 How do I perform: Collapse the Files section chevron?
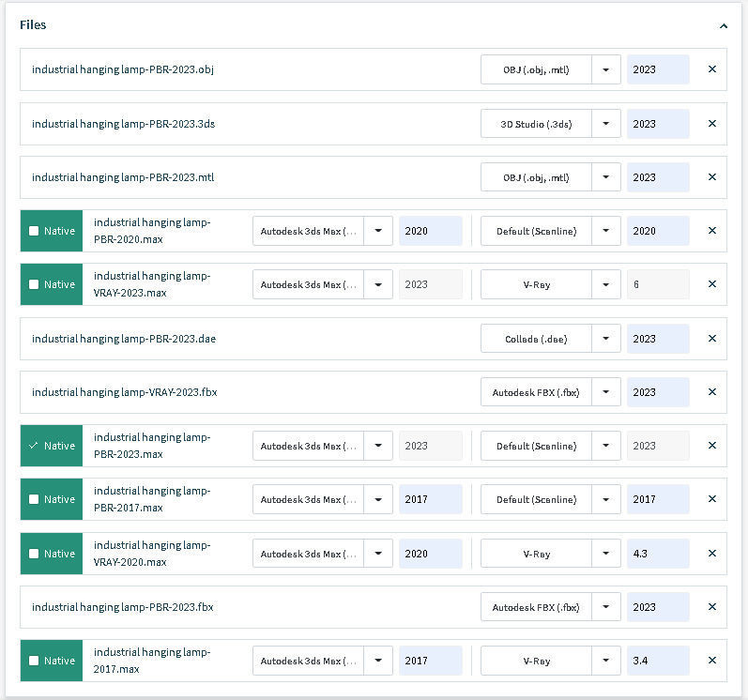click(723, 26)
